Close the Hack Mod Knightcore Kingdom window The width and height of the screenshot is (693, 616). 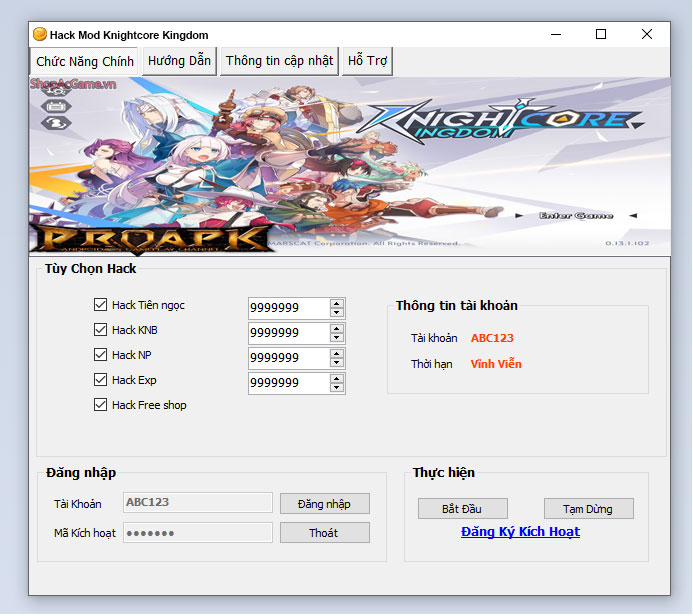pyautogui.click(x=647, y=34)
